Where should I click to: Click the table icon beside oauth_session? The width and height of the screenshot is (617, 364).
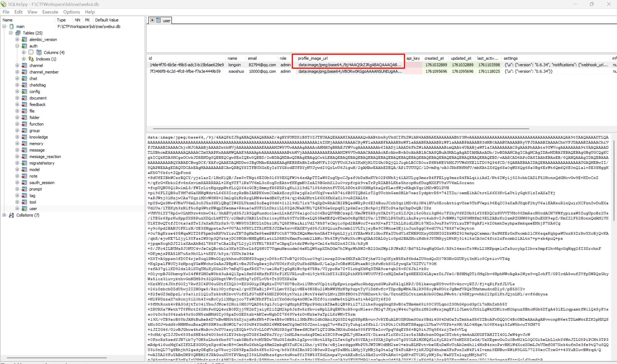24,183
